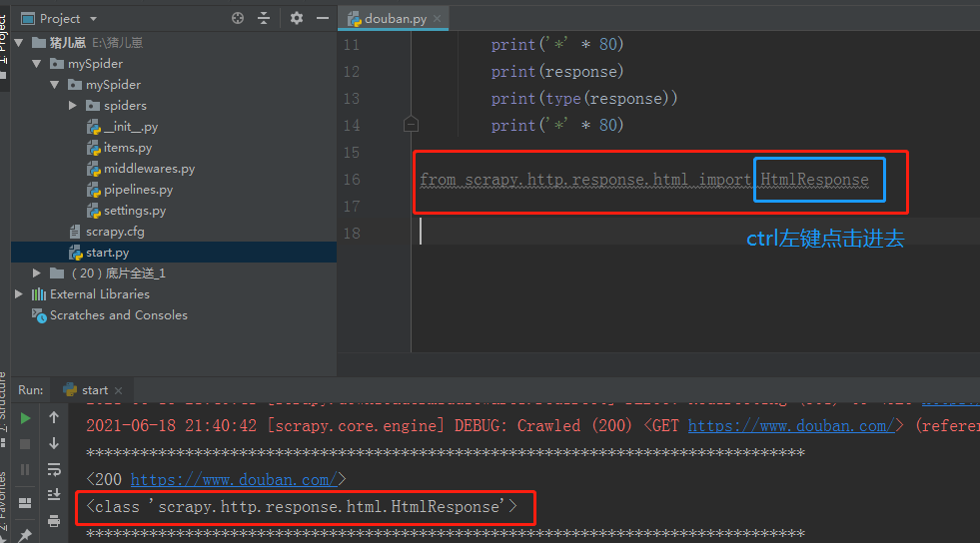Select __init__.py in project tree

pos(123,127)
